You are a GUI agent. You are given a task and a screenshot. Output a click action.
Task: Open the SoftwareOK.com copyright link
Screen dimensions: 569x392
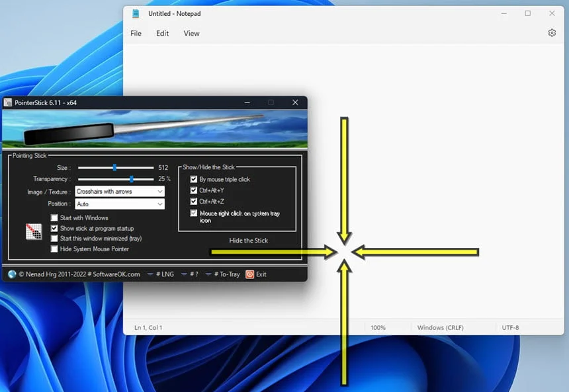point(79,274)
